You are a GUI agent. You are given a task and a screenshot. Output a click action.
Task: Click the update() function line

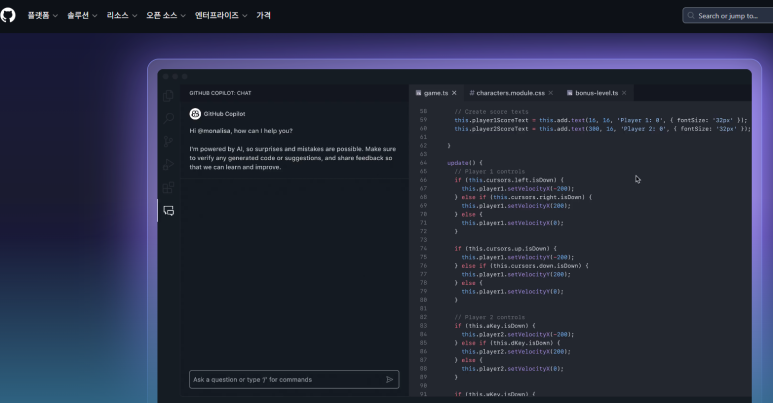[465, 163]
